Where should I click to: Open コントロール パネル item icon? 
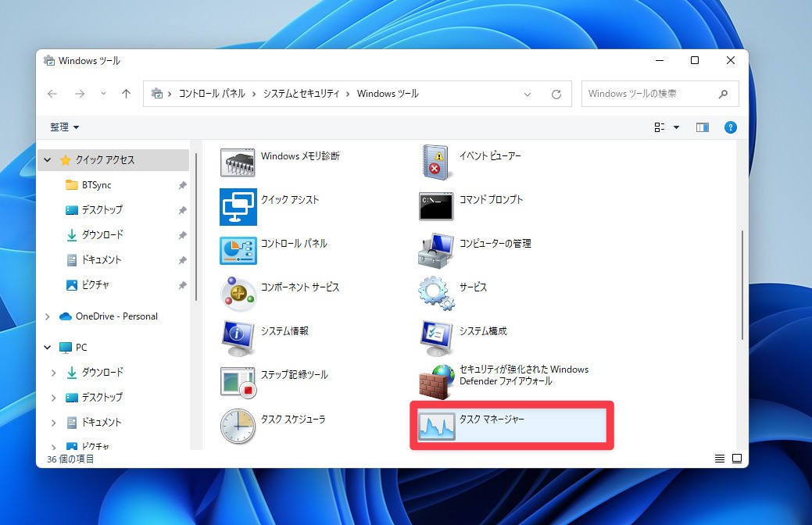[238, 251]
